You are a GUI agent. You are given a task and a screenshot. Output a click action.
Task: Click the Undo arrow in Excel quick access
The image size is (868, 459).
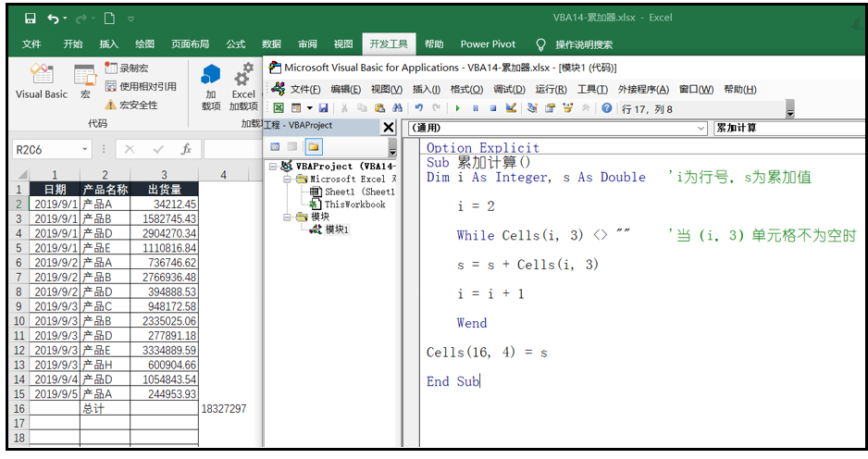[x=53, y=19]
